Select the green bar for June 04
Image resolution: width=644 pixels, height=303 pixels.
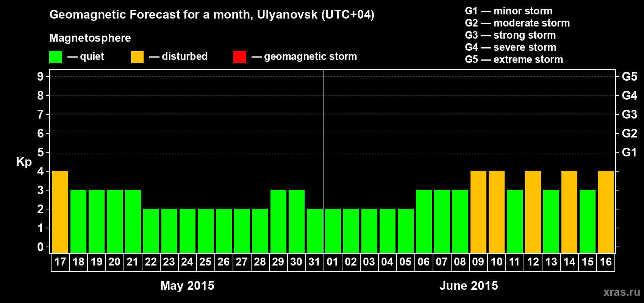click(x=388, y=231)
